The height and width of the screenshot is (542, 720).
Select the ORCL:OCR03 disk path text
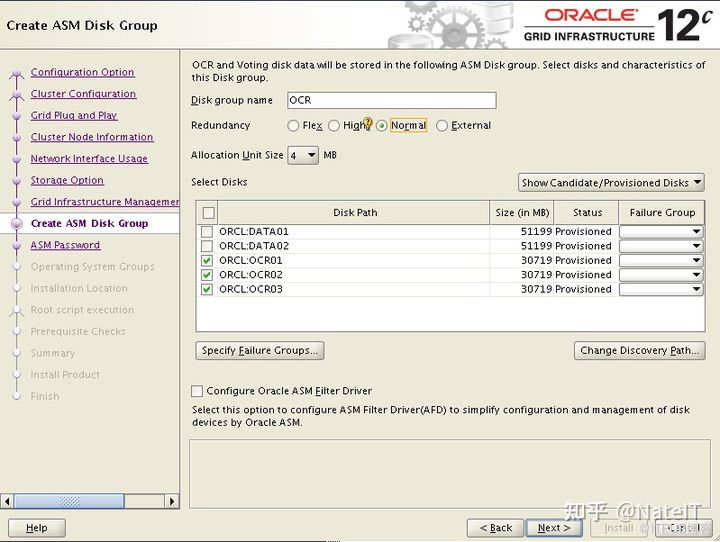tap(251, 289)
